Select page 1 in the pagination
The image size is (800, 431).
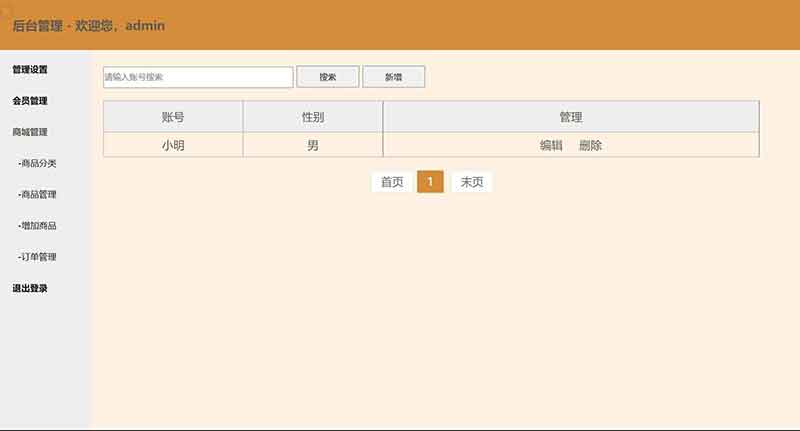430,182
